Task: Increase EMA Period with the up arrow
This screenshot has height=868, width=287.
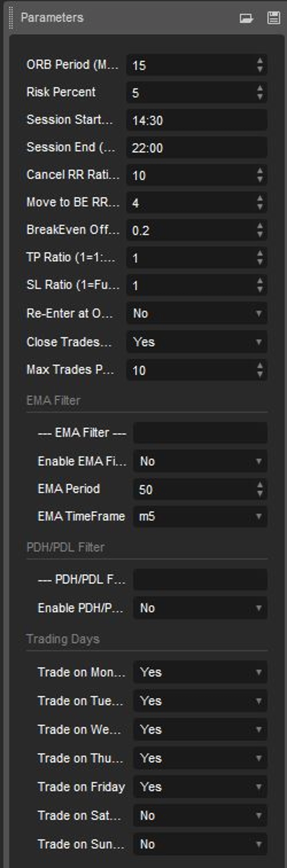Action: [x=260, y=485]
